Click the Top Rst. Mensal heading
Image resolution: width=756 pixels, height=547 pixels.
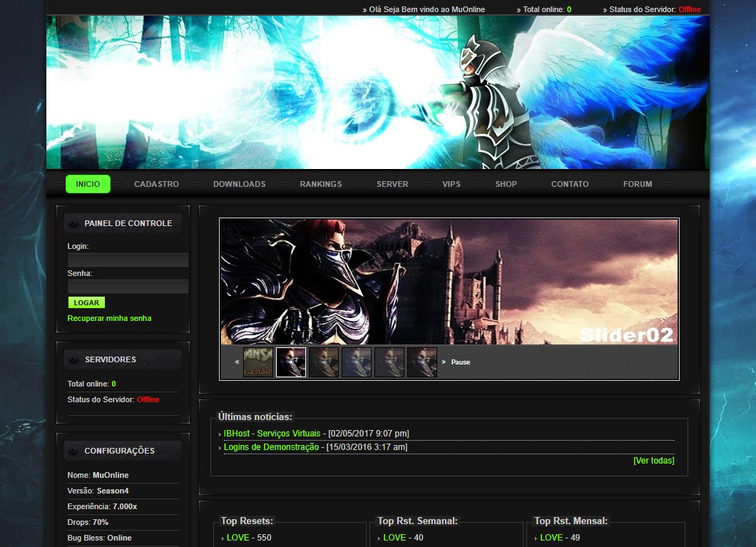(571, 521)
